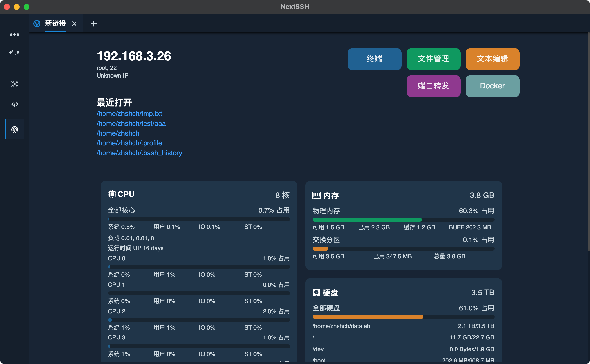Click the hard disk icon
This screenshot has height=364, width=590.
[316, 293]
